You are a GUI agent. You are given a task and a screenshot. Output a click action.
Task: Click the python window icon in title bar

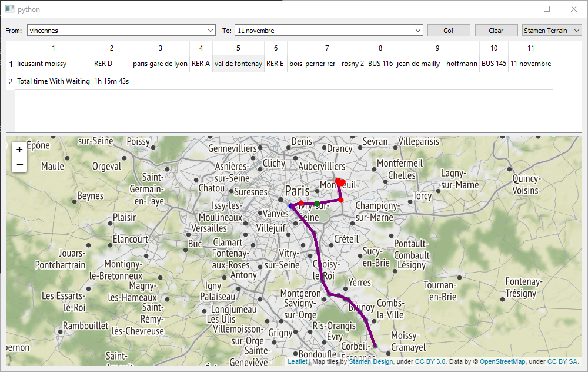click(x=10, y=9)
